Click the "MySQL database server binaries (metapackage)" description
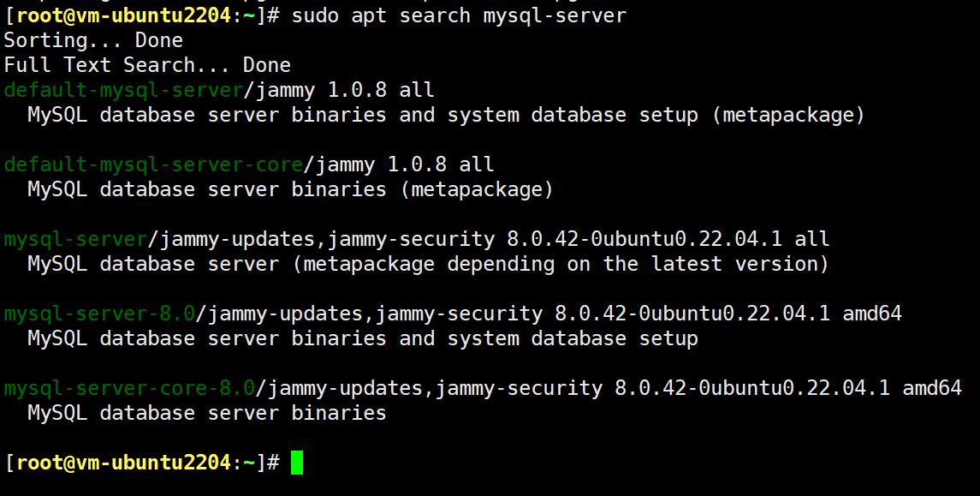980x496 pixels. point(290,189)
